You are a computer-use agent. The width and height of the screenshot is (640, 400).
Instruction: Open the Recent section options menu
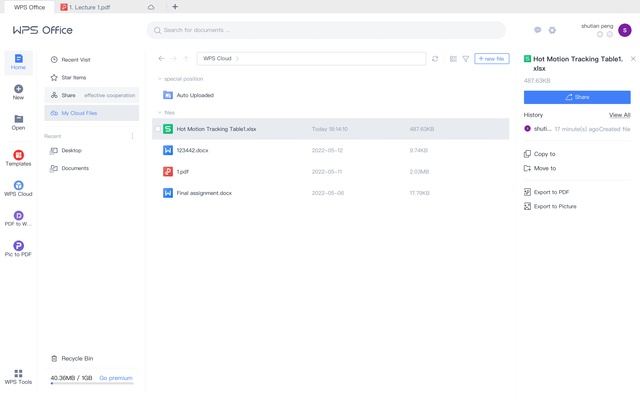(x=132, y=136)
